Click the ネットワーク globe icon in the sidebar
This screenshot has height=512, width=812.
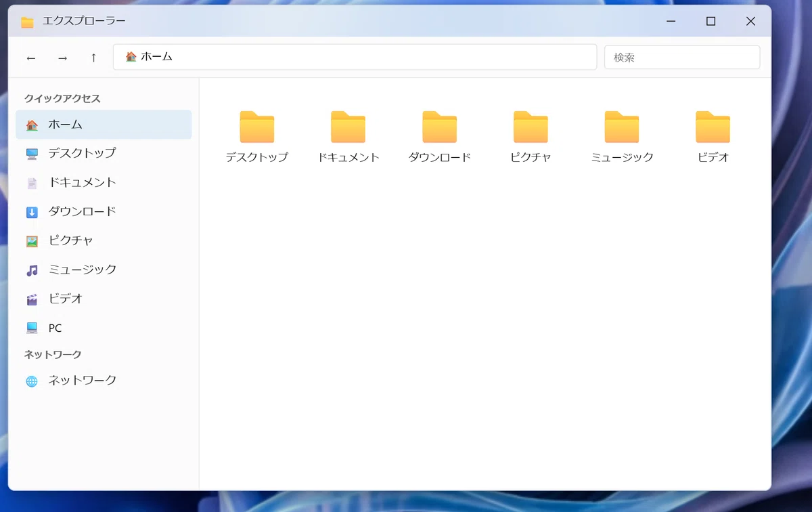point(32,381)
